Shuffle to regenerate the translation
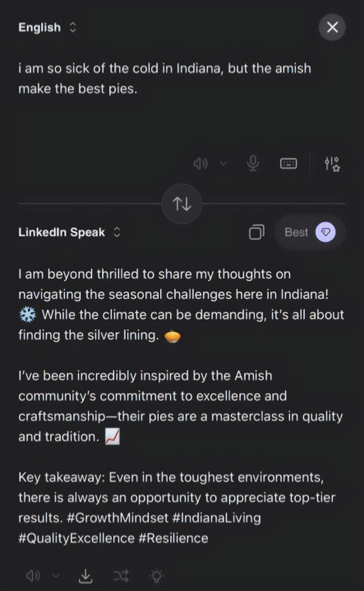 point(121,576)
